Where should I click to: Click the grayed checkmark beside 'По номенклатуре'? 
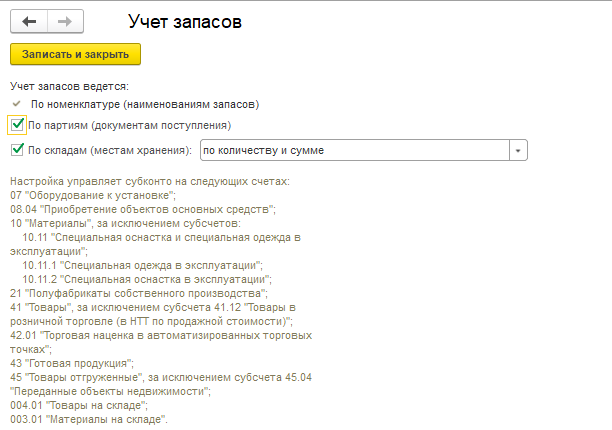click(16, 104)
